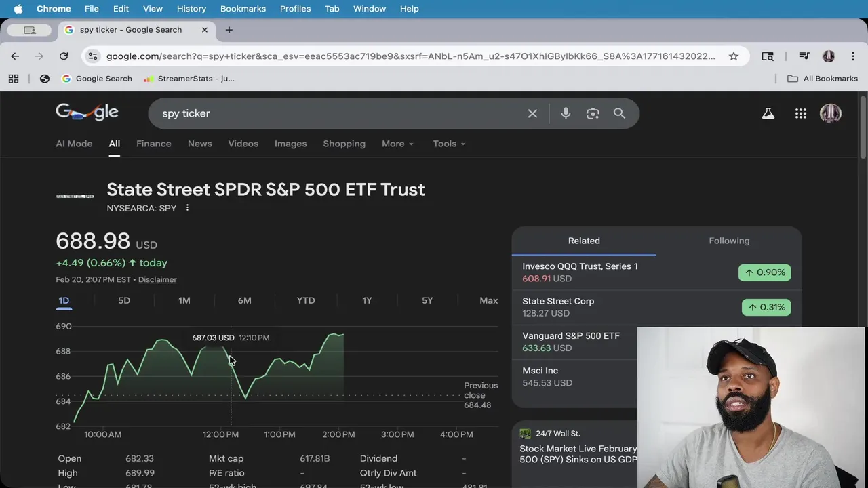
Task: Open the Disclaimer link
Action: (157, 279)
